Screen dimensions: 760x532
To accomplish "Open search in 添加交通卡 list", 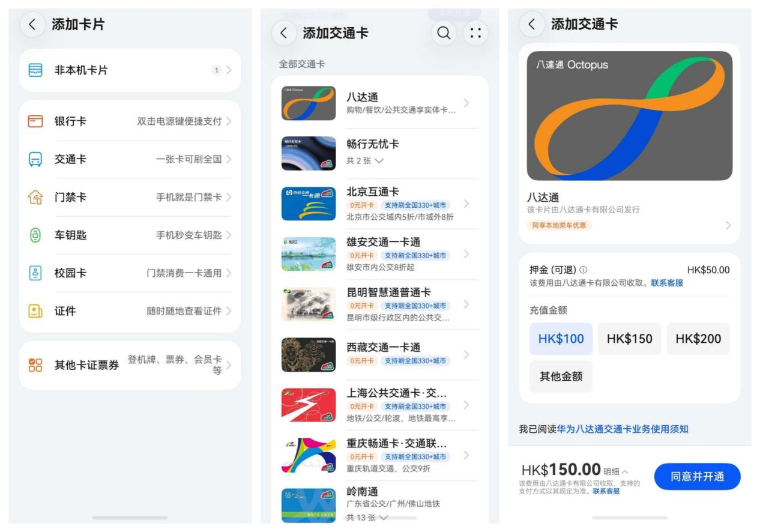I will (x=444, y=33).
